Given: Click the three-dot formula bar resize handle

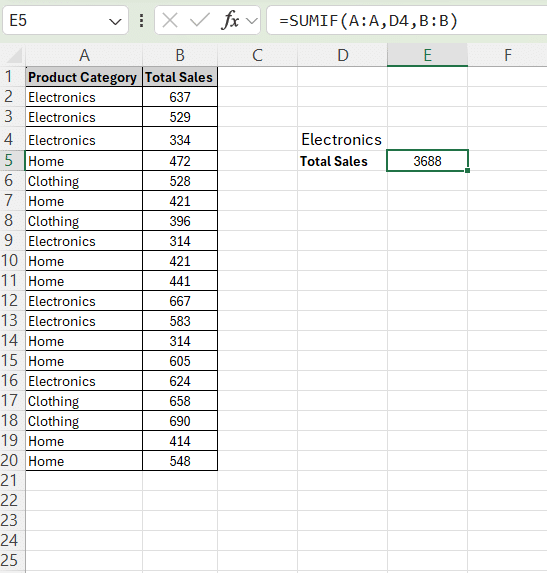Looking at the screenshot, I should (x=141, y=21).
